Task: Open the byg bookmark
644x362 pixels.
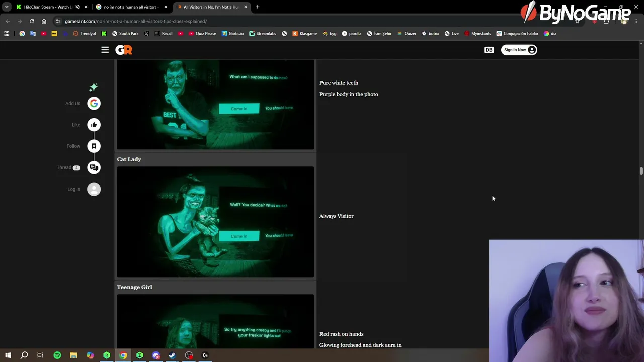Action: tap(330, 34)
